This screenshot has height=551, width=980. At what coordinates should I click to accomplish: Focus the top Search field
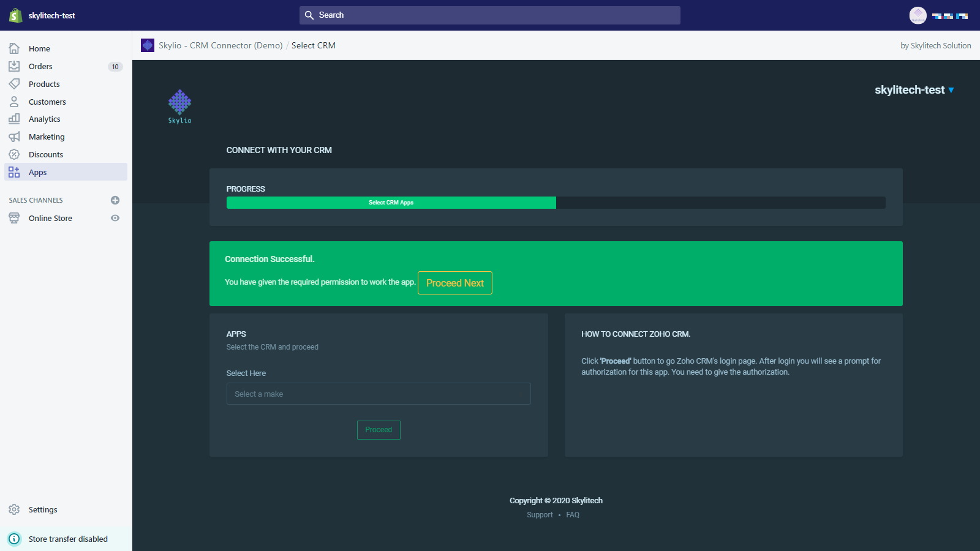490,15
